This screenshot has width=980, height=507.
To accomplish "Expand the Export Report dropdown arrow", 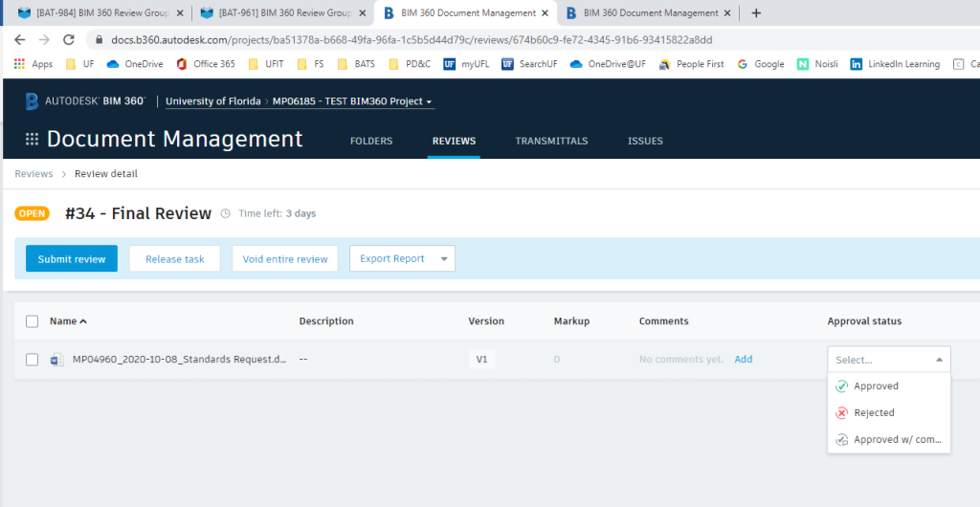I will coord(444,258).
